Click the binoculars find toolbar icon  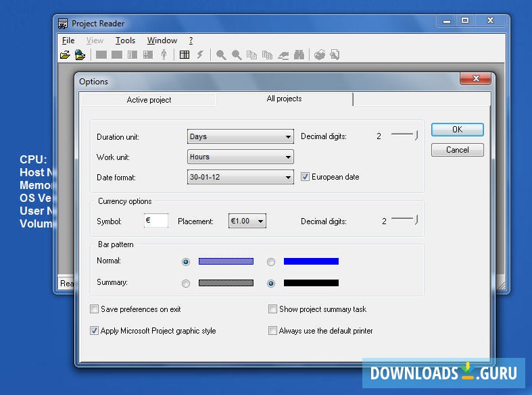click(299, 55)
